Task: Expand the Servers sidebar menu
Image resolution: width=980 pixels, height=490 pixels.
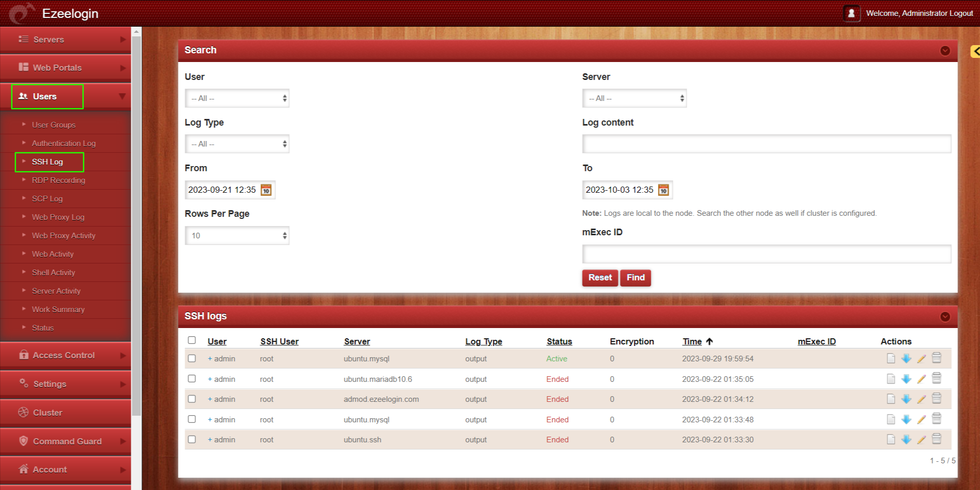Action: pyautogui.click(x=66, y=39)
